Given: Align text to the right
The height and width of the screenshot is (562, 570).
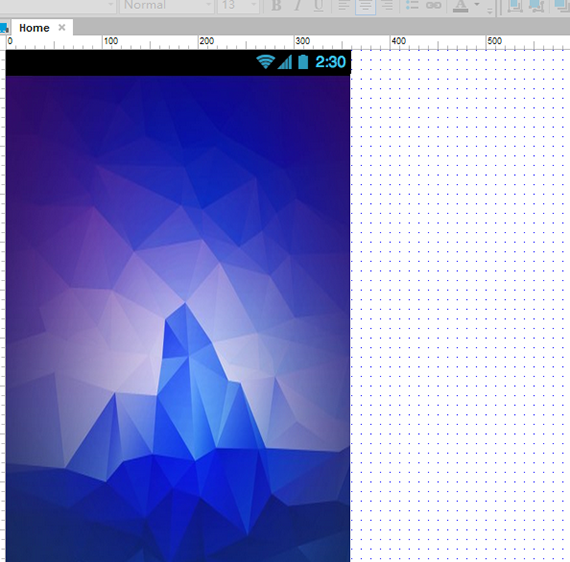Looking at the screenshot, I should [x=387, y=5].
